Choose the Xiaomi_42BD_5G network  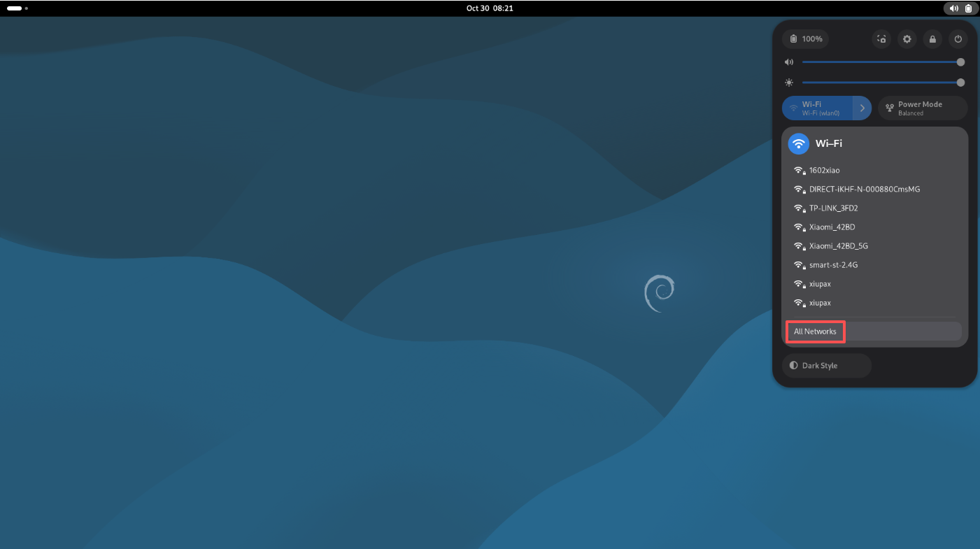point(838,246)
